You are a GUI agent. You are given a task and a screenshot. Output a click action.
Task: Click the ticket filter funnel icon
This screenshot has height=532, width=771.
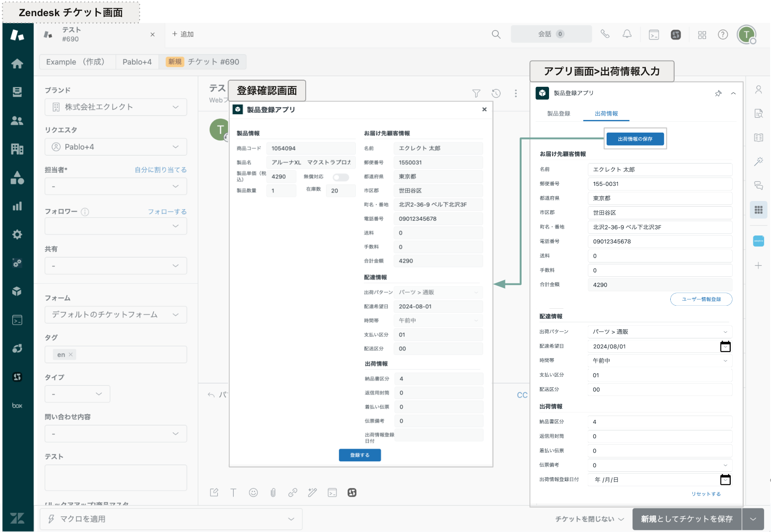[476, 93]
